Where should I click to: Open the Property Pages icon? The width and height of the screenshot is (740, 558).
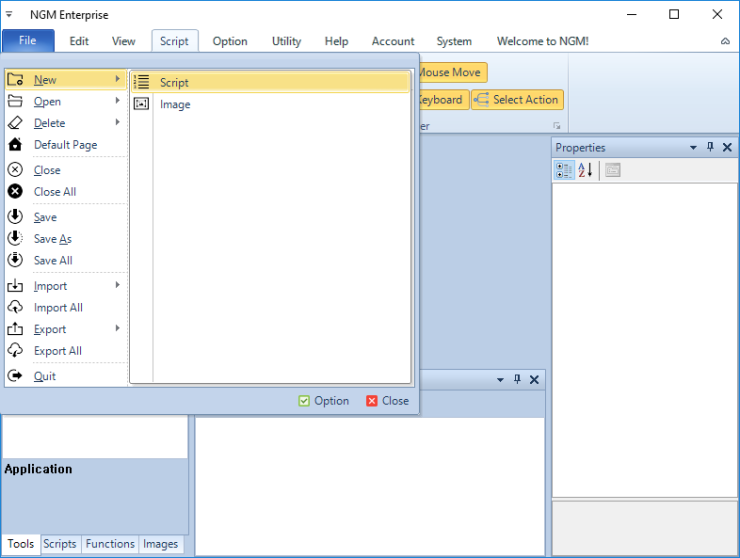[613, 170]
